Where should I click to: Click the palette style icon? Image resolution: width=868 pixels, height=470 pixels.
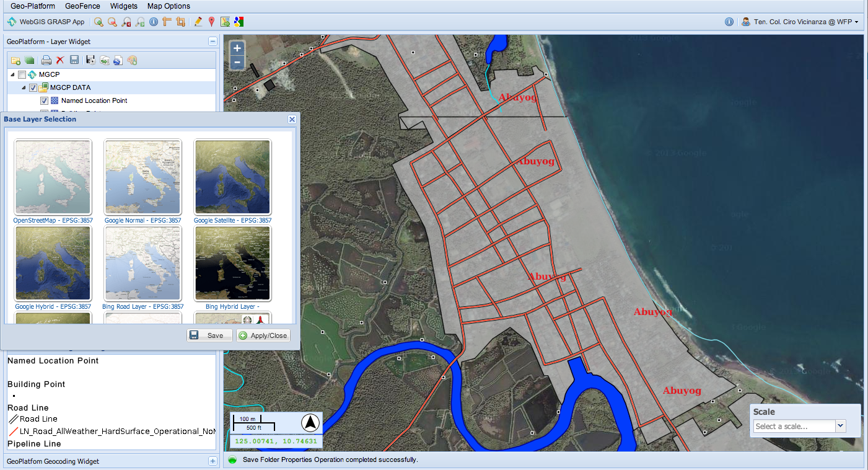click(x=132, y=60)
